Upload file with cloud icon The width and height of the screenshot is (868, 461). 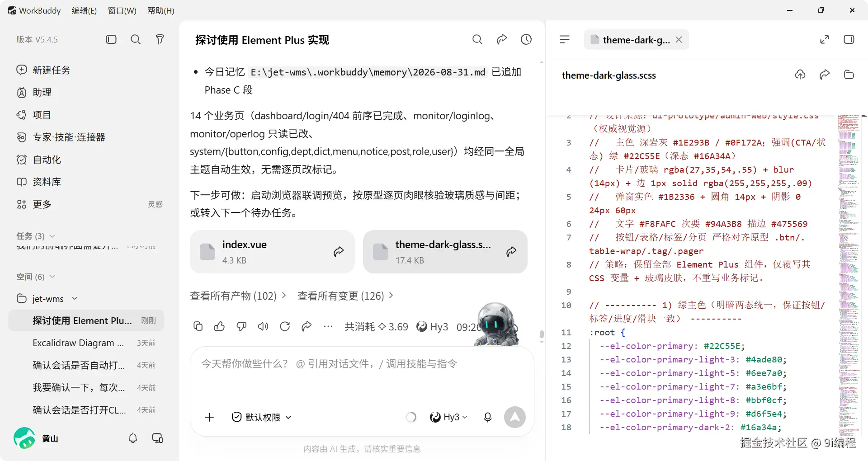(800, 75)
